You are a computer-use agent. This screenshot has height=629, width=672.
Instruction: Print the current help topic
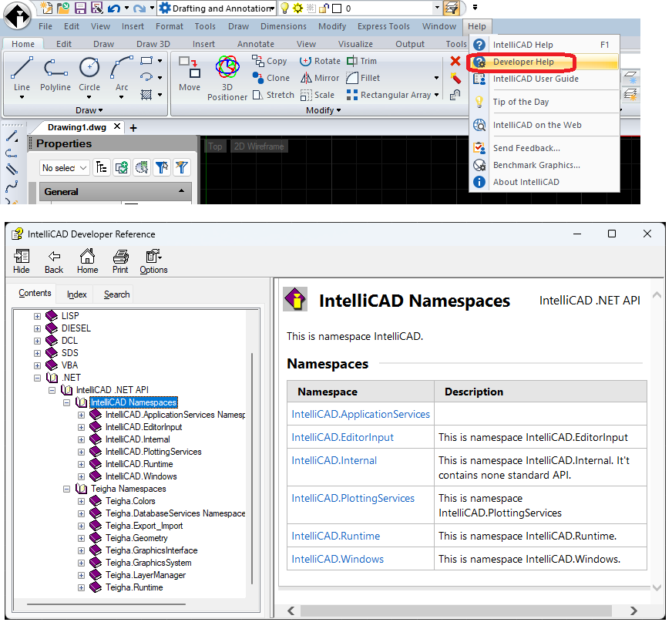click(x=120, y=261)
